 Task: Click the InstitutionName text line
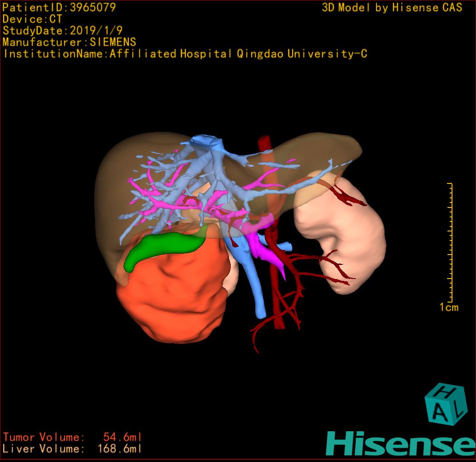tap(185, 54)
